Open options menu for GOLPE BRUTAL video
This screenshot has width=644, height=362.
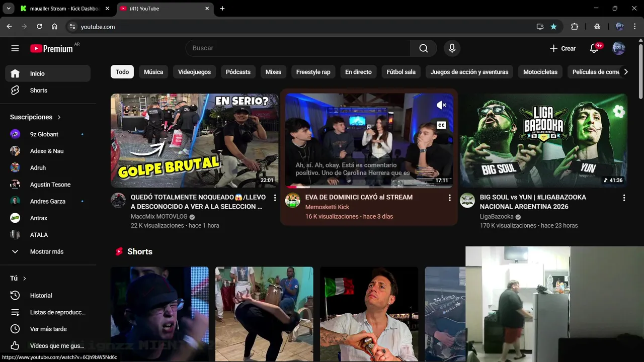tap(275, 198)
